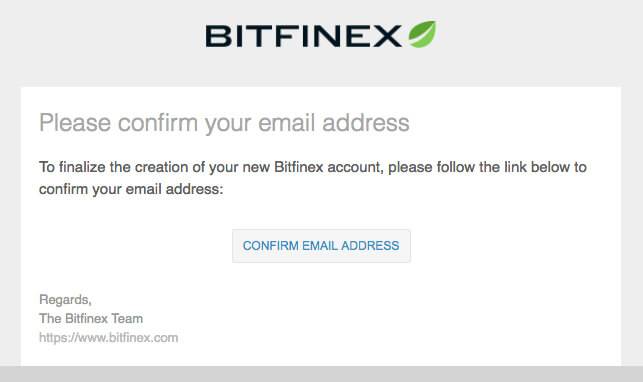The width and height of the screenshot is (643, 382).
Task: Click the dark gray footer bar
Action: click(322, 374)
